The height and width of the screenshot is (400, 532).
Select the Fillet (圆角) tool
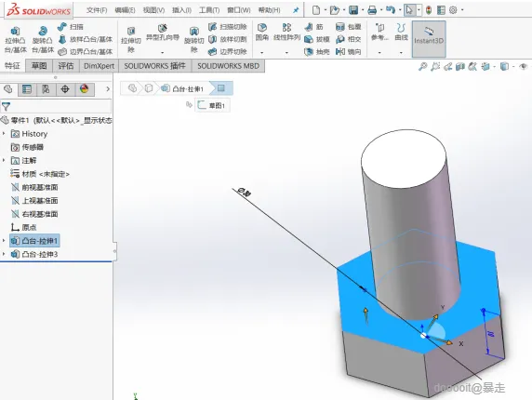pos(262,32)
